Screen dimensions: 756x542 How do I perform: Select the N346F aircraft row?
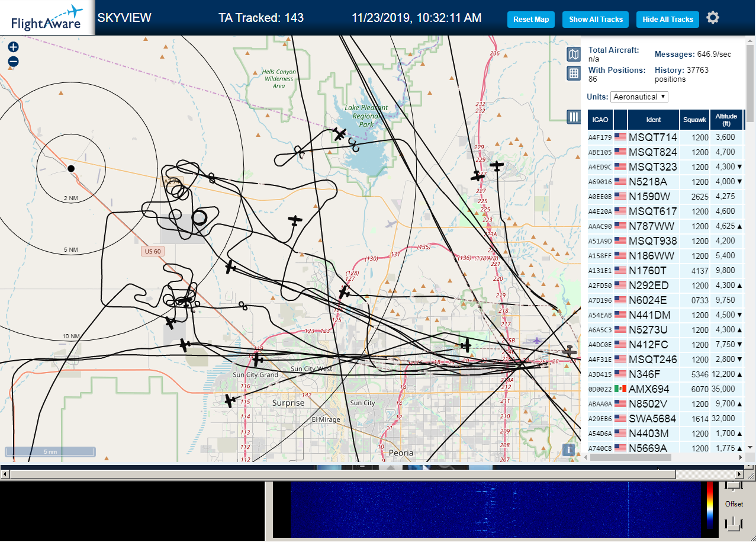pyautogui.click(x=665, y=374)
